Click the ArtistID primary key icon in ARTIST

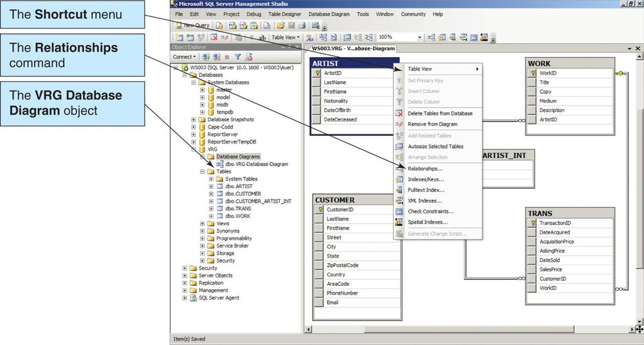tap(317, 73)
